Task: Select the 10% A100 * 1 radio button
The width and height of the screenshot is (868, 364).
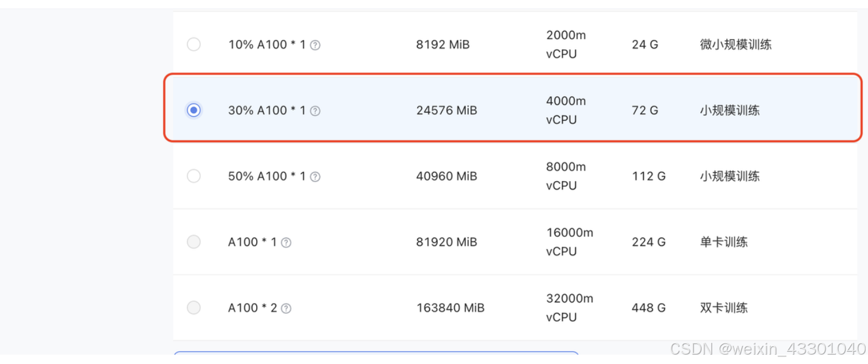Action: [x=194, y=44]
